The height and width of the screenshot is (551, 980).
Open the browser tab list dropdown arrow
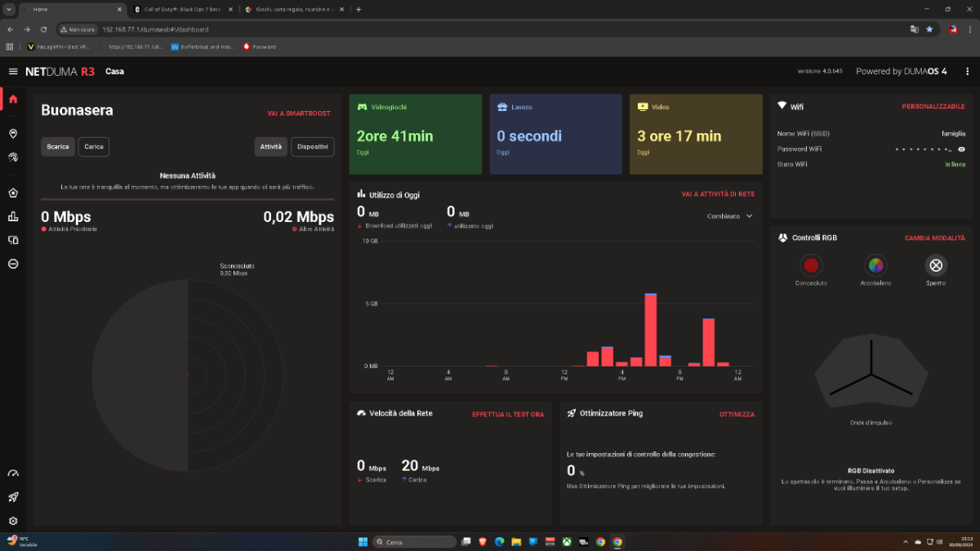8,9
